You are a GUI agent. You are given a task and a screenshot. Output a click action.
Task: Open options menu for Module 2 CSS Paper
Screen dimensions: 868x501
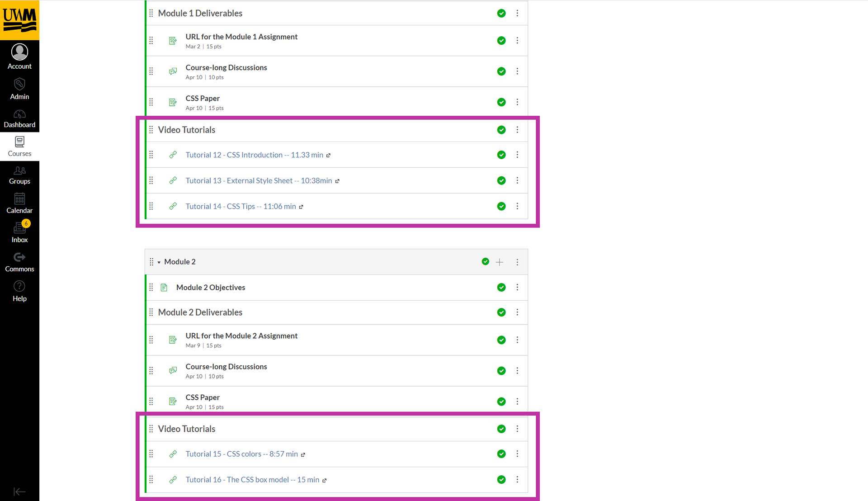(x=517, y=402)
